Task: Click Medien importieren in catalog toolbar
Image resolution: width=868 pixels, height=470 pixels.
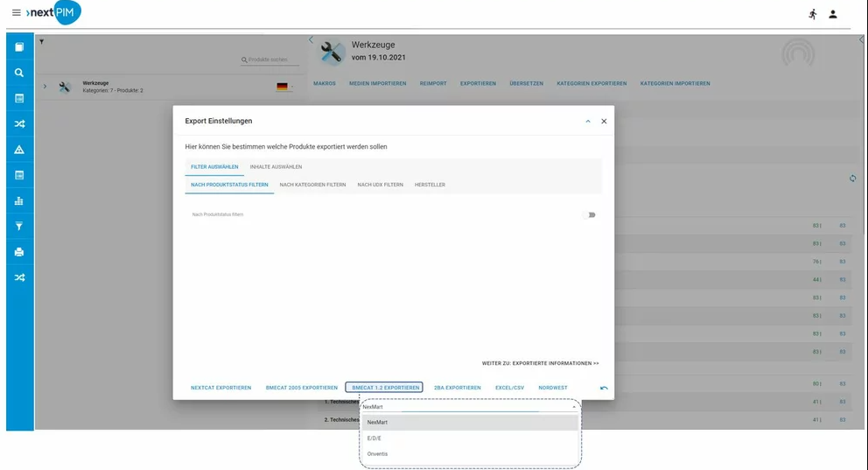Action: coord(377,84)
